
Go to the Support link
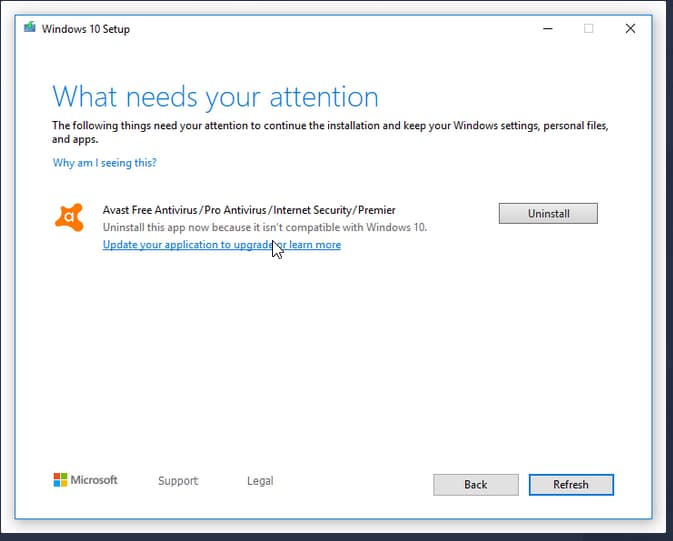178,480
